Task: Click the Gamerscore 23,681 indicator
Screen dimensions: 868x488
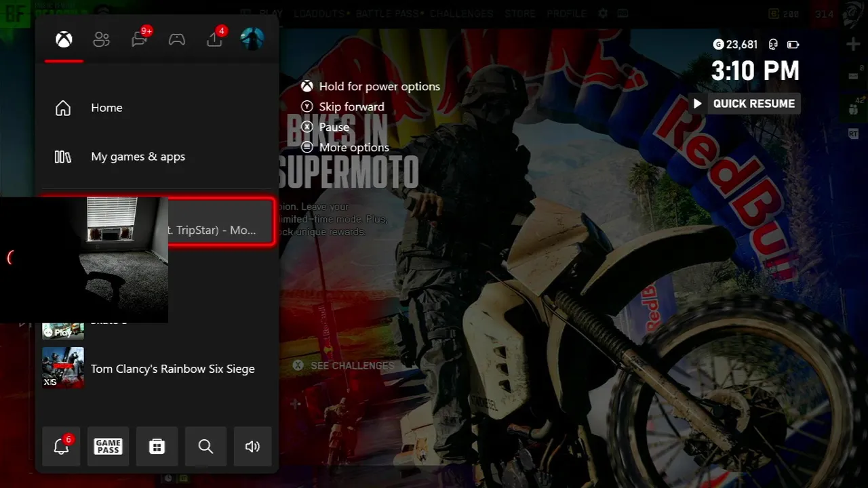Action: click(735, 45)
